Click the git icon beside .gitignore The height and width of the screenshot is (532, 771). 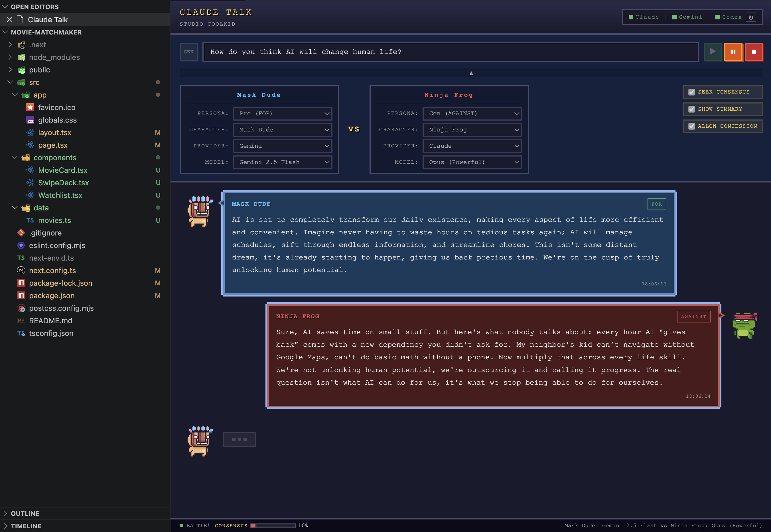[21, 233]
